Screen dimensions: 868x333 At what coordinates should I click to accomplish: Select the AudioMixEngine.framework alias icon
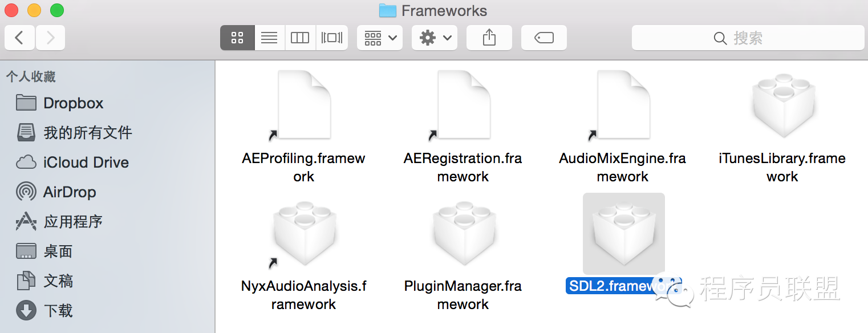pyautogui.click(x=623, y=105)
